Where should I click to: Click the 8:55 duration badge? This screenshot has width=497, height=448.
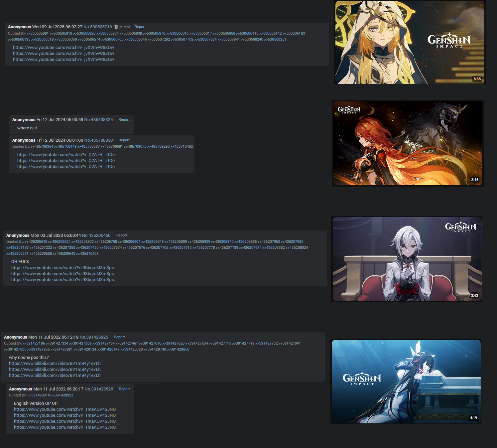click(x=477, y=79)
